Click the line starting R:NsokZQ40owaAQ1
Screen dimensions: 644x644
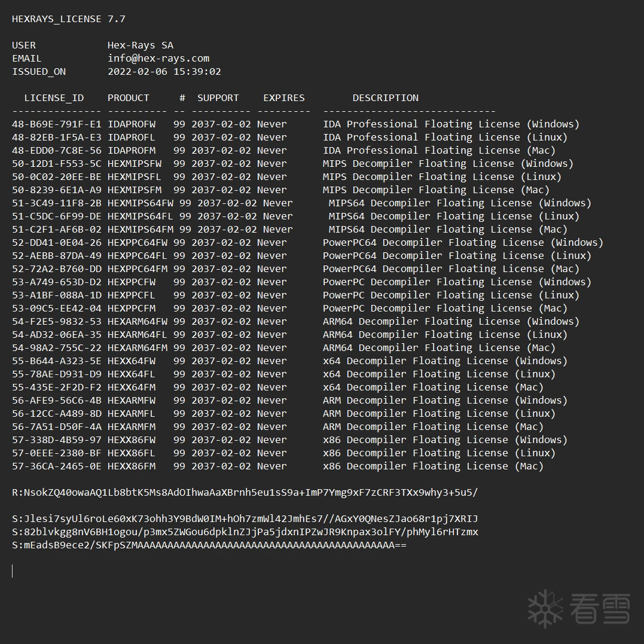point(245,492)
